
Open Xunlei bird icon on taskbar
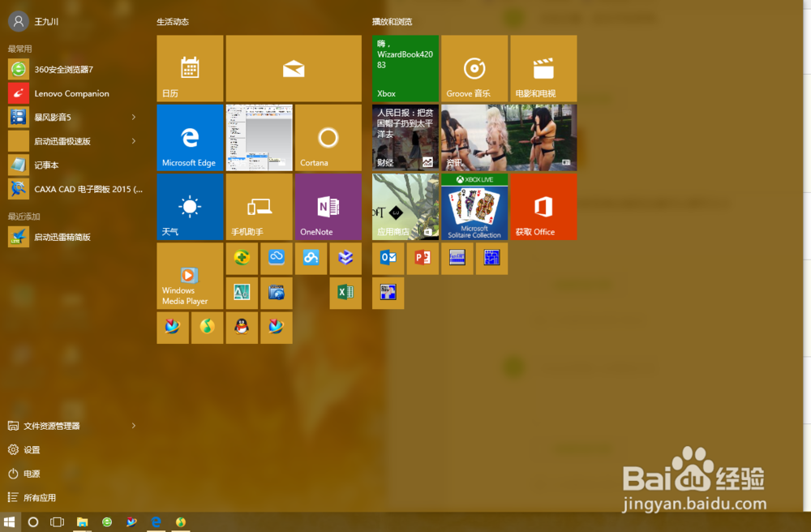coord(131,522)
